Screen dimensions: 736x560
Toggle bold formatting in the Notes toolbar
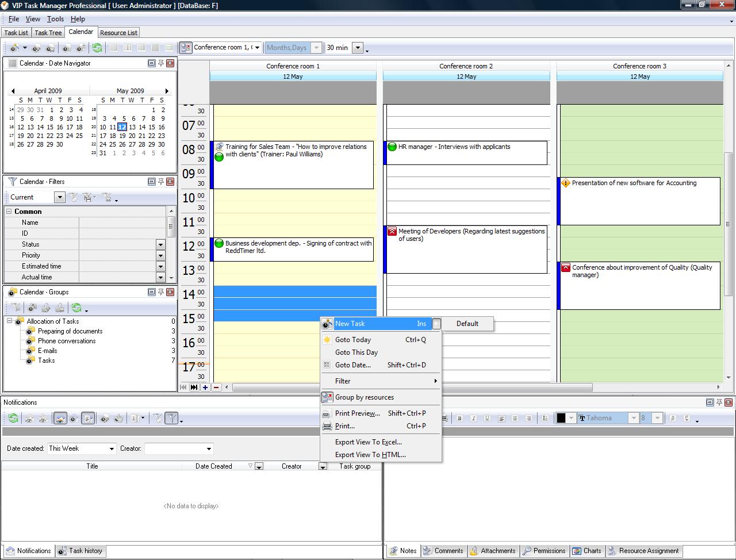[460, 418]
